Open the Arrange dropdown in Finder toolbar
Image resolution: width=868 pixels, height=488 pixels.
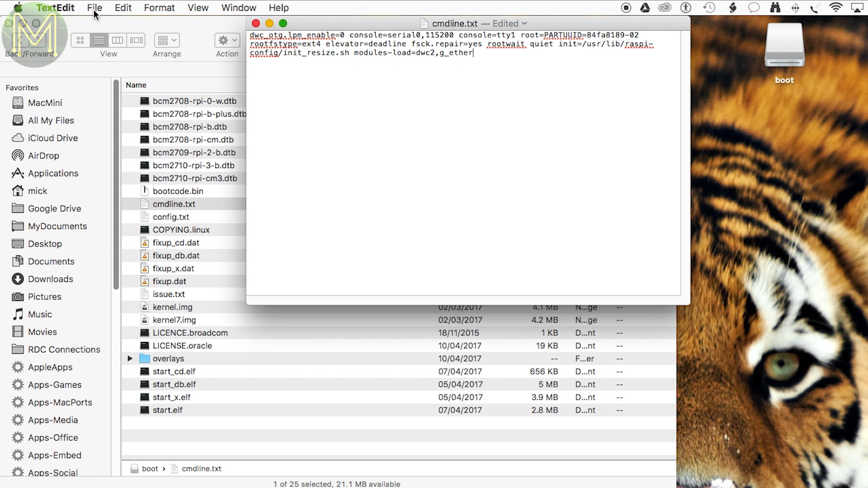[167, 40]
